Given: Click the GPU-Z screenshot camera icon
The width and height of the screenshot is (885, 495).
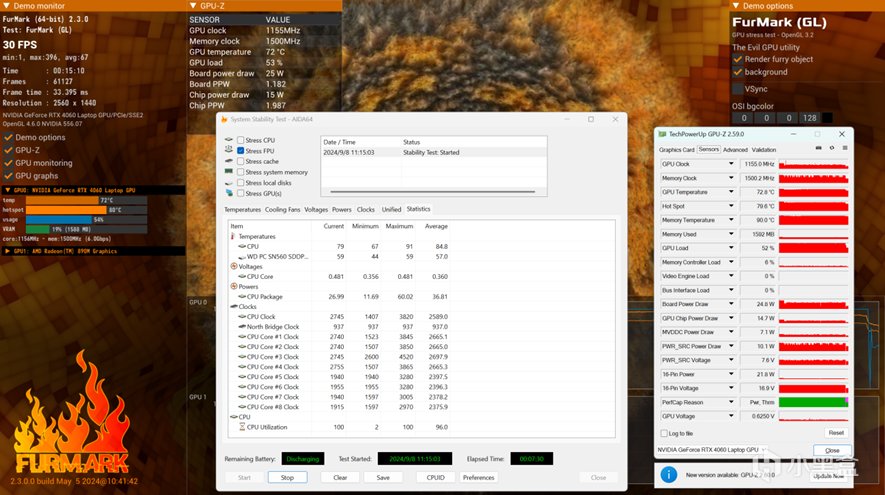Looking at the screenshot, I should (x=818, y=148).
